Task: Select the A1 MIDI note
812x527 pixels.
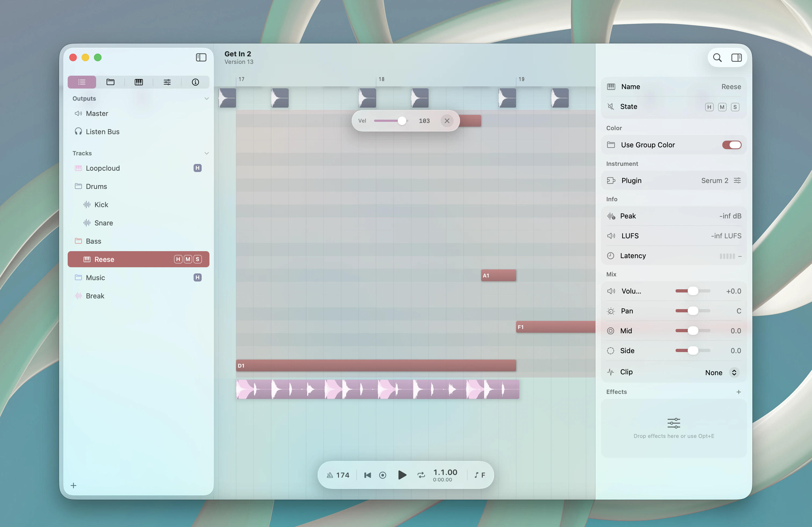Action: click(498, 275)
